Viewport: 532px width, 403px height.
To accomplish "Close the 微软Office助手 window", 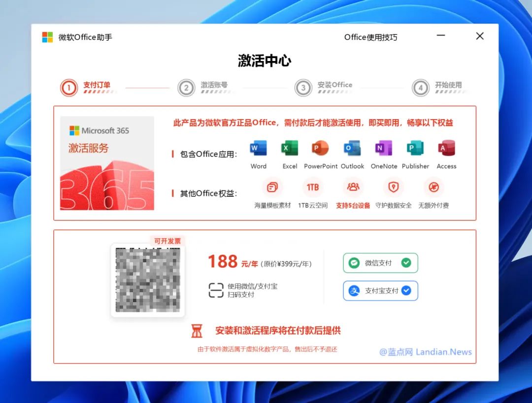I will coord(480,36).
